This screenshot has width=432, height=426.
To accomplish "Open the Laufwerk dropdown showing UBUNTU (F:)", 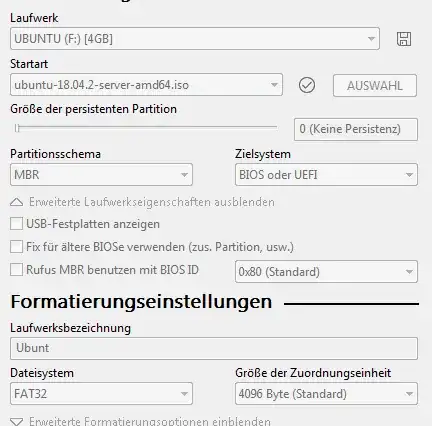I will pos(195,39).
